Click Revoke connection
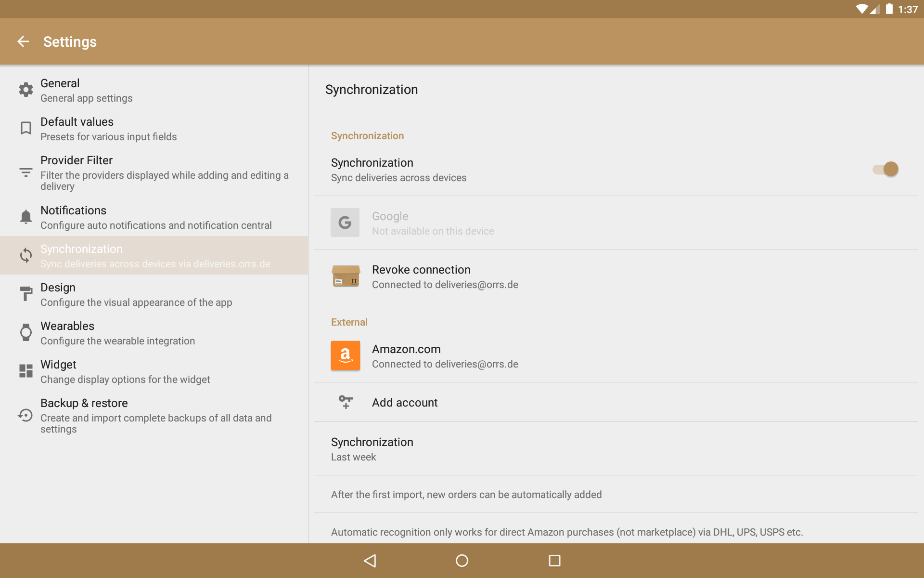Image resolution: width=924 pixels, height=578 pixels. pos(421,276)
